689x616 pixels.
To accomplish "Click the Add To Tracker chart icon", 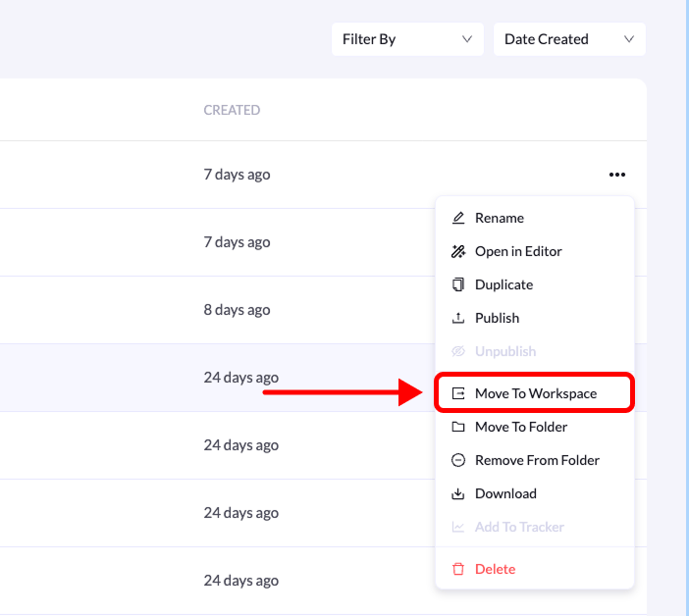I will 458,527.
